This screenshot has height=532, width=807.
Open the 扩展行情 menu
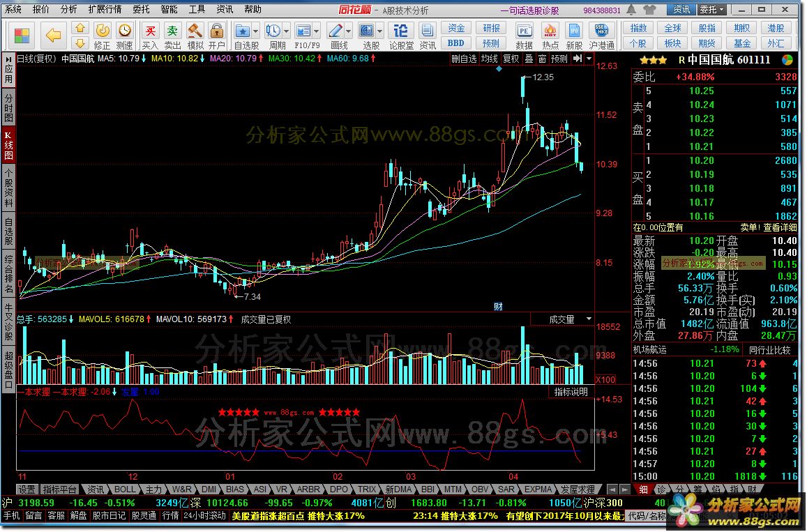coord(105,9)
